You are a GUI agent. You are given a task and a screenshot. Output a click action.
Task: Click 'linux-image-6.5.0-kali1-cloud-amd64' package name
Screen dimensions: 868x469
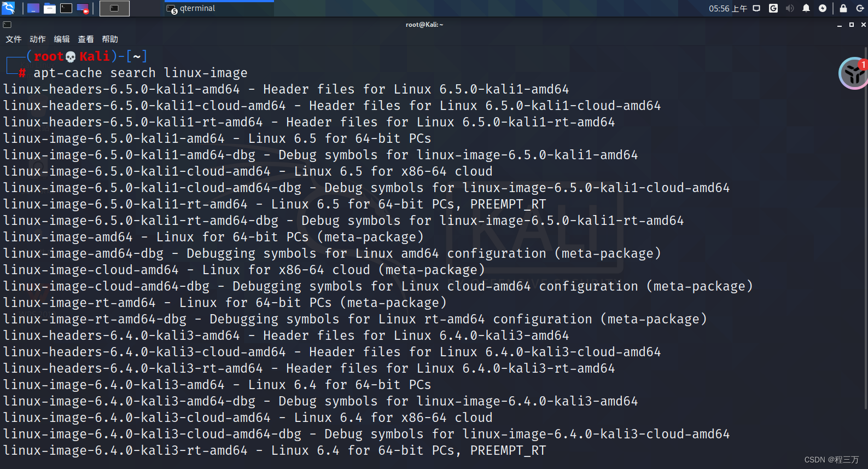137,171
